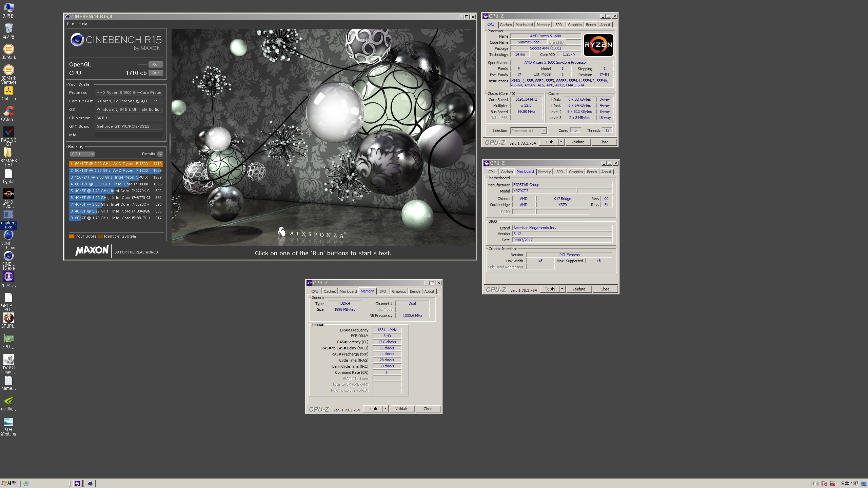Open Tools dropdown arrow in Memory CPU-Z window
868x488 pixels.
point(385,409)
